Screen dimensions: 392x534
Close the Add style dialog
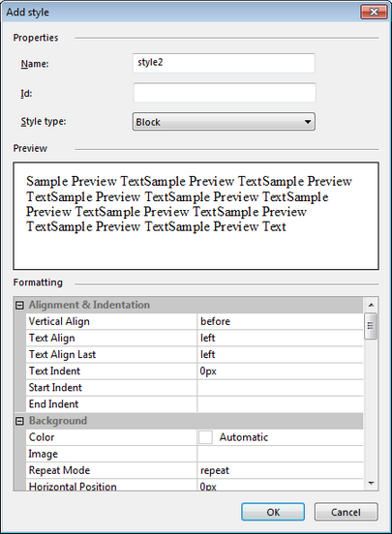(374, 13)
